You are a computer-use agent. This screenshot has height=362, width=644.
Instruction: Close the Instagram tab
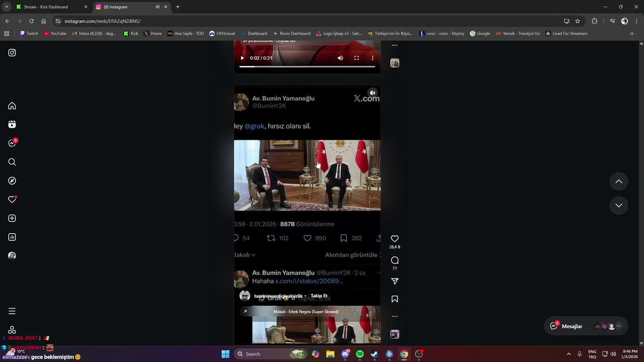pos(166,7)
